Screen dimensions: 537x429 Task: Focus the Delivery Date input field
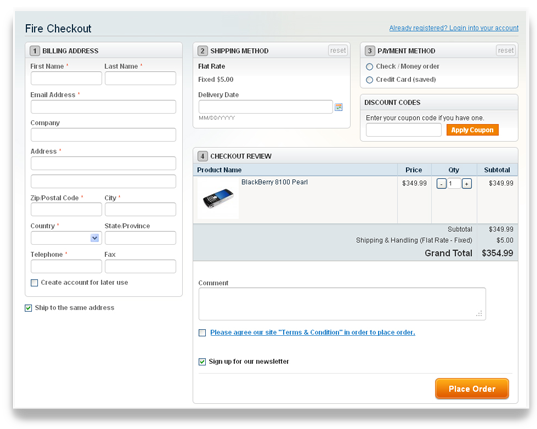click(x=265, y=107)
